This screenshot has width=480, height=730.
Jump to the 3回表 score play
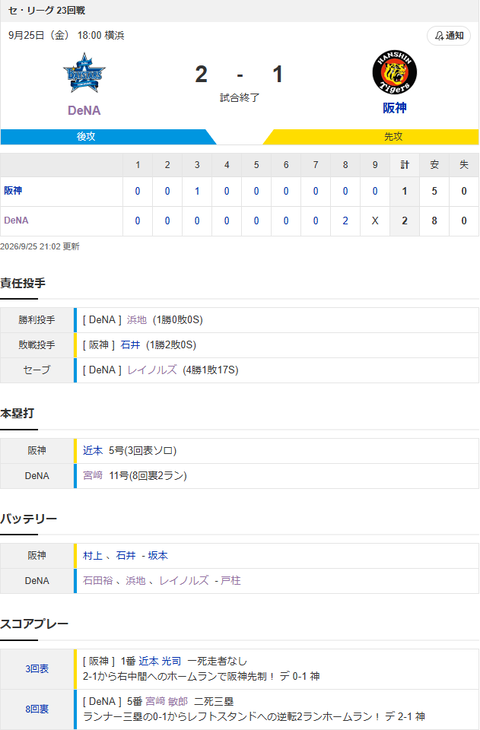37,669
